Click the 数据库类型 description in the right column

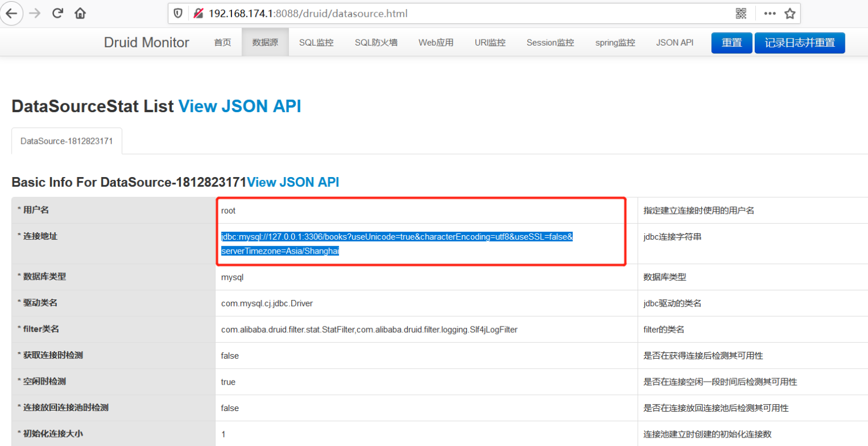665,277
